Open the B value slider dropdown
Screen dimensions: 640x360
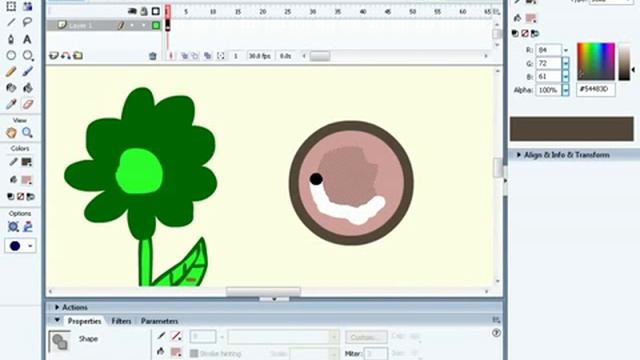[566, 76]
